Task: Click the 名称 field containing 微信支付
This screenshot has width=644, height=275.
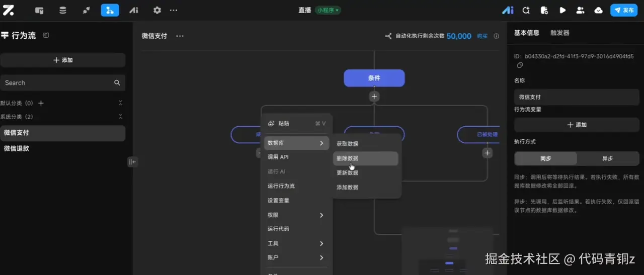Action: pos(577,97)
